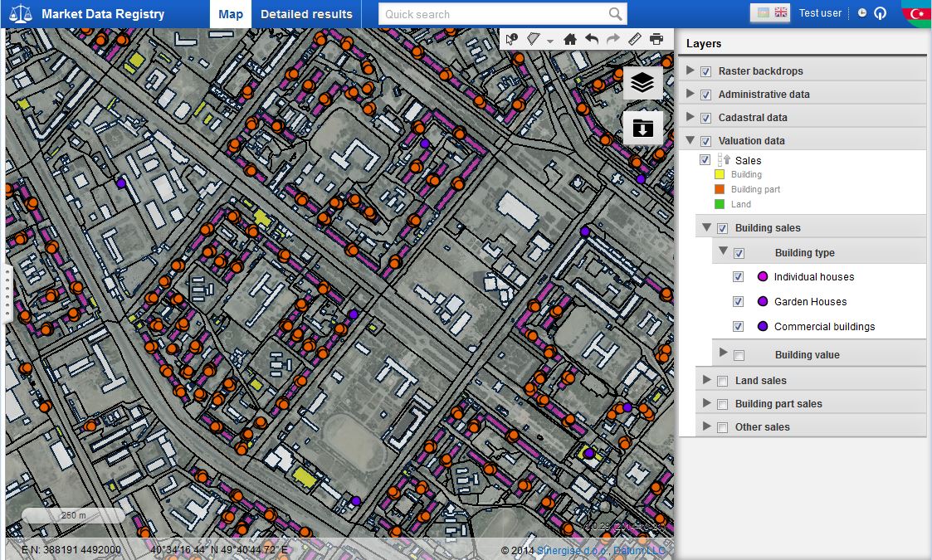
Task: Expand the Administrative data group
Action: [x=690, y=93]
